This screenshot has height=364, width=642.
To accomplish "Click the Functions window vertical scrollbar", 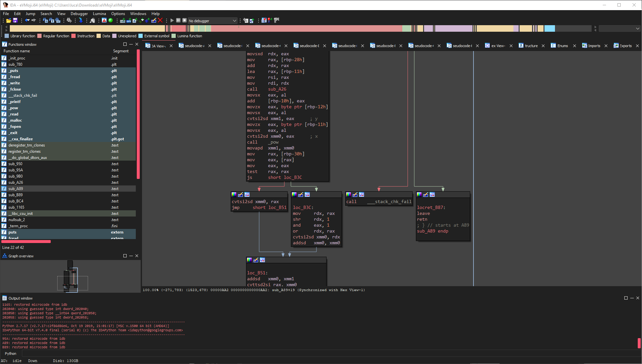I will tap(138, 114).
